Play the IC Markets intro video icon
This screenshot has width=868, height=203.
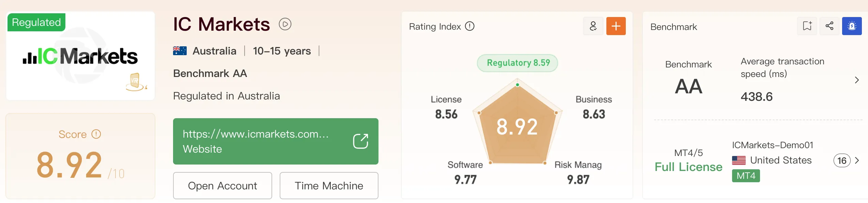click(285, 24)
